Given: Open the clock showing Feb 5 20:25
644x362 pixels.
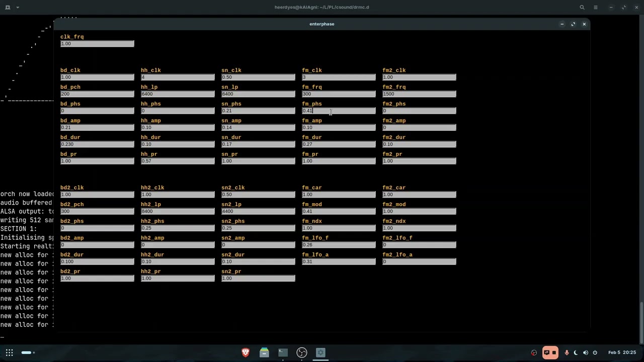Looking at the screenshot, I should (622, 352).
